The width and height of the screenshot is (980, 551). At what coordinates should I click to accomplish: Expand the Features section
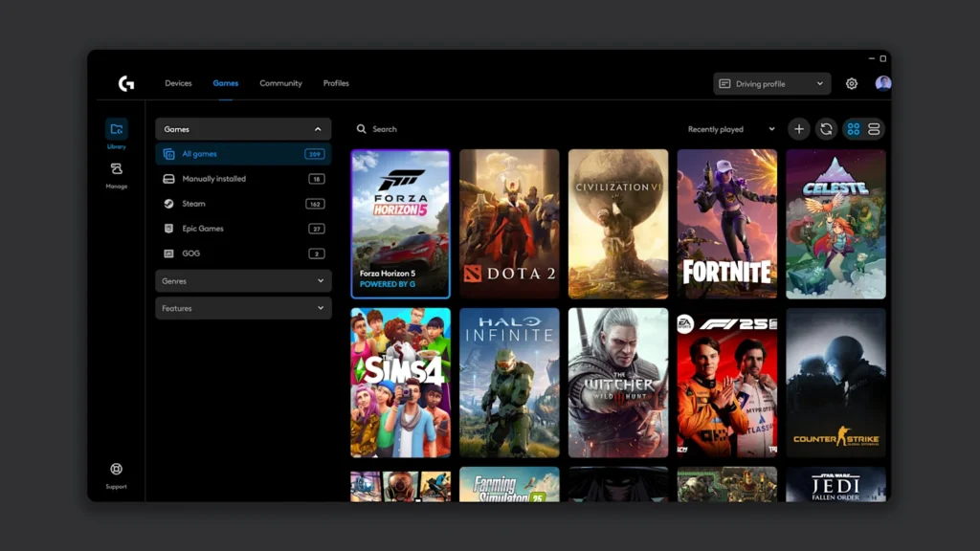pyautogui.click(x=243, y=308)
